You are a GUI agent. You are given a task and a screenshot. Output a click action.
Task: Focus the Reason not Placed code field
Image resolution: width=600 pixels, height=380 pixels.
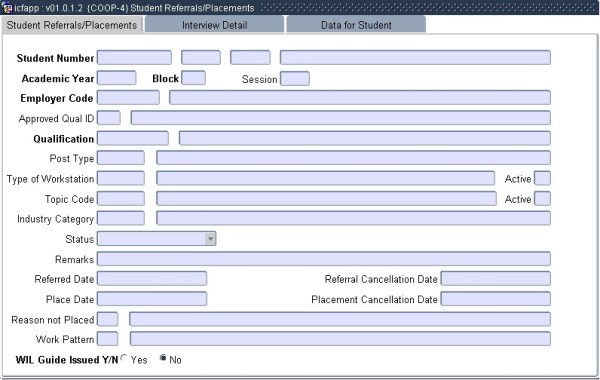[108, 319]
